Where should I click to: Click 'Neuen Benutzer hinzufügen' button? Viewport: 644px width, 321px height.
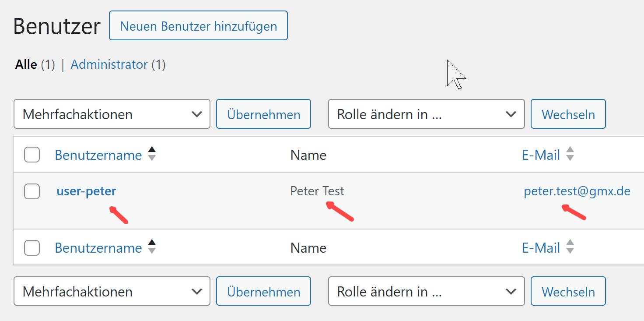[198, 26]
